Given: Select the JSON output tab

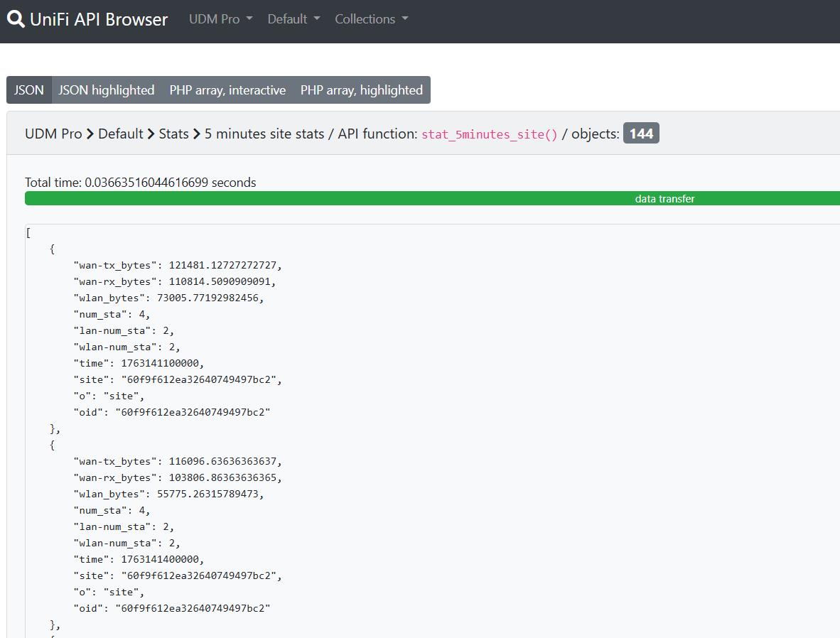Looking at the screenshot, I should pyautogui.click(x=29, y=90).
